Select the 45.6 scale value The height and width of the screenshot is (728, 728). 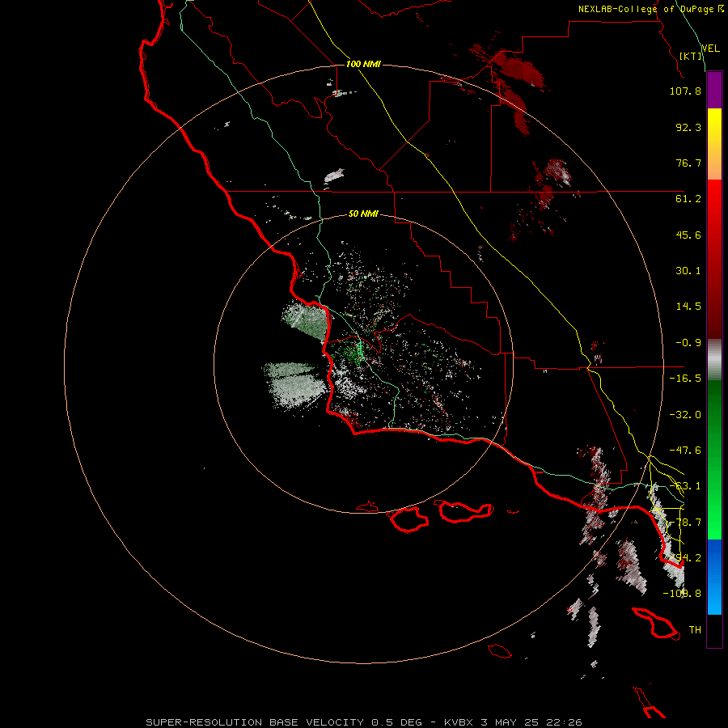click(x=688, y=235)
